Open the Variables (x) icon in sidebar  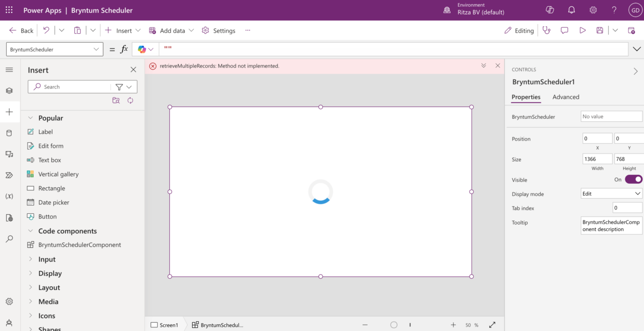coord(9,197)
